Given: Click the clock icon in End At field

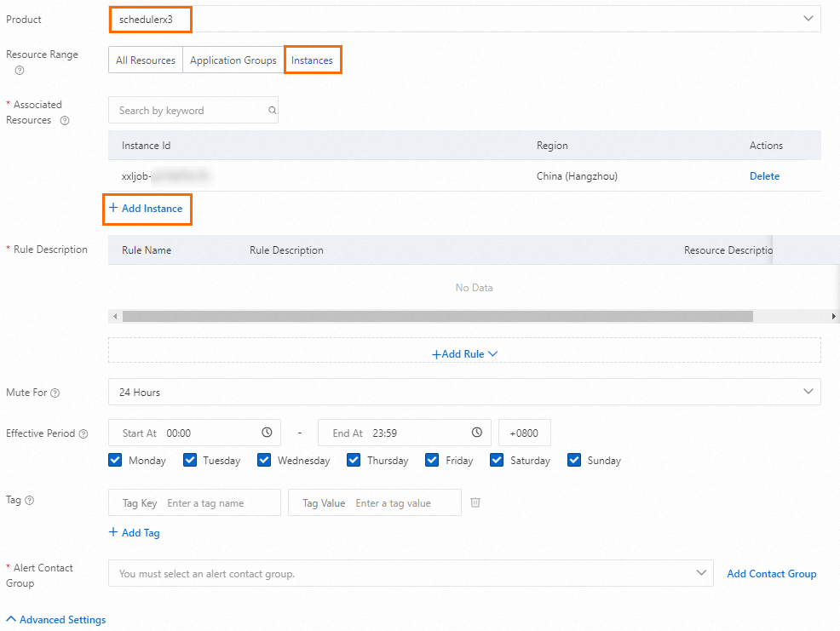Looking at the screenshot, I should (x=477, y=433).
